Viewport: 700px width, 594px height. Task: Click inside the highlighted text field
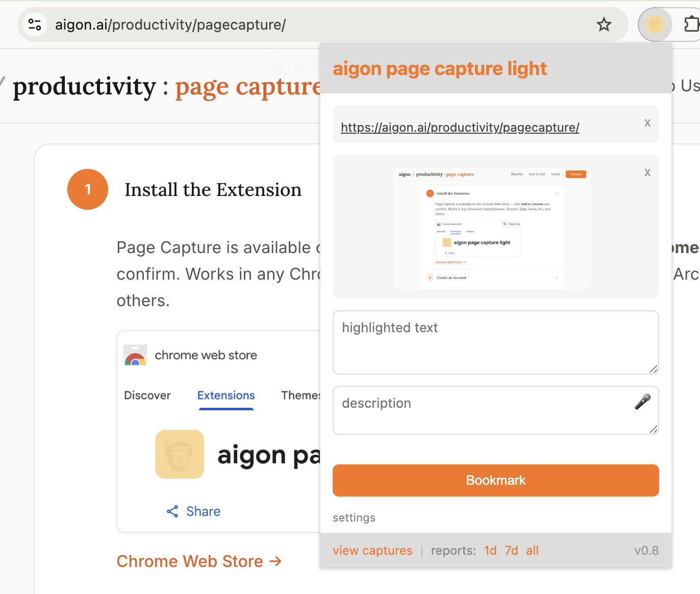click(495, 342)
